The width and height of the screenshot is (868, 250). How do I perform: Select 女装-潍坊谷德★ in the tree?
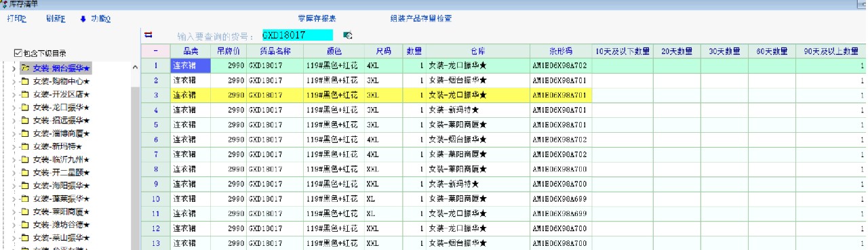[x=62, y=224]
